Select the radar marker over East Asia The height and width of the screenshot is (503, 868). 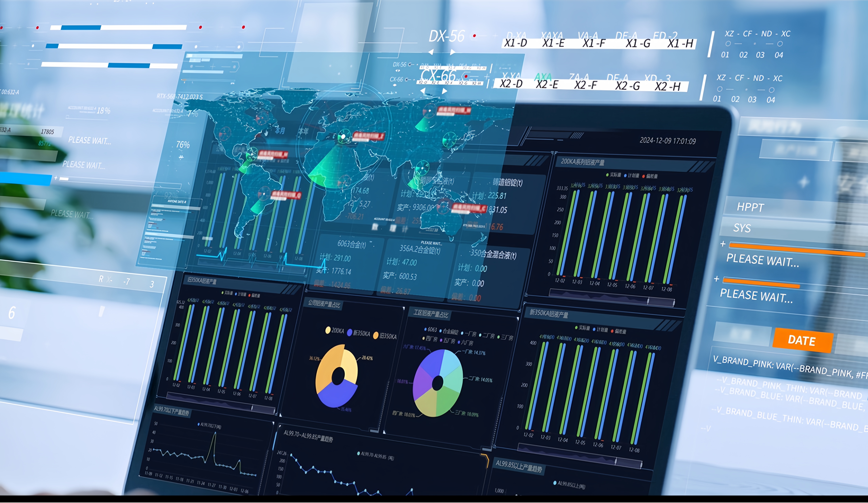coord(449,140)
